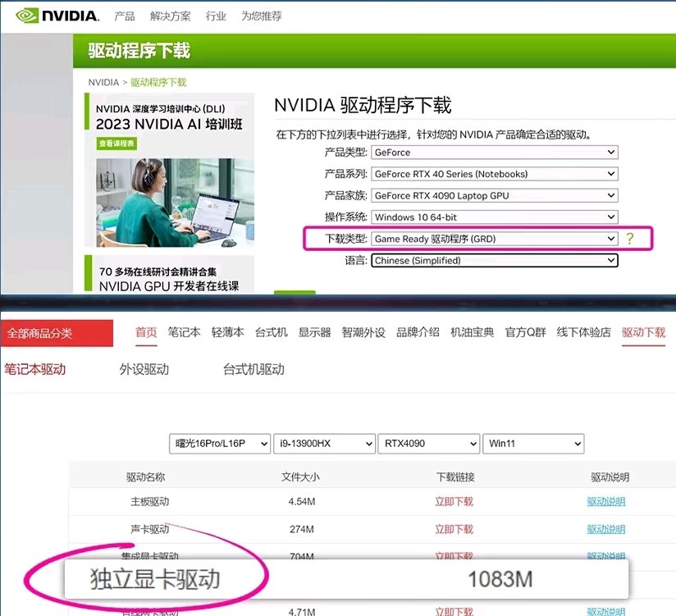The height and width of the screenshot is (616, 676).
Task: Click the 全部商品分类 red button
Action: 57,333
